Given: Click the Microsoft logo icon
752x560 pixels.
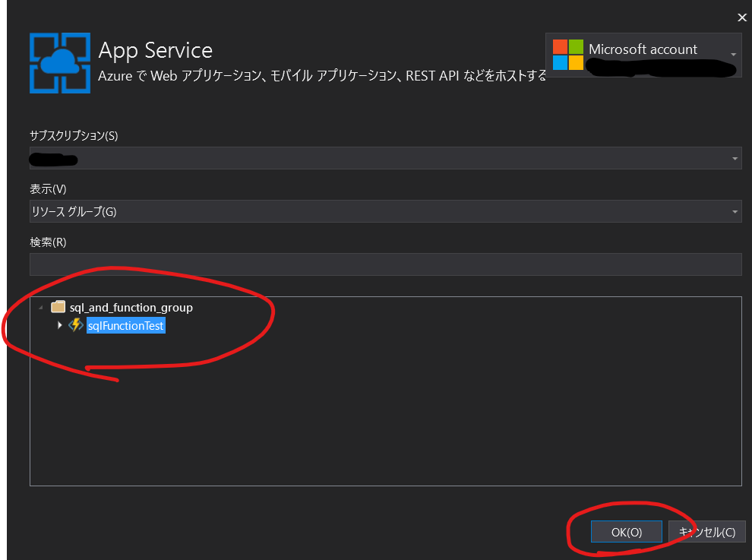Looking at the screenshot, I should 568,55.
